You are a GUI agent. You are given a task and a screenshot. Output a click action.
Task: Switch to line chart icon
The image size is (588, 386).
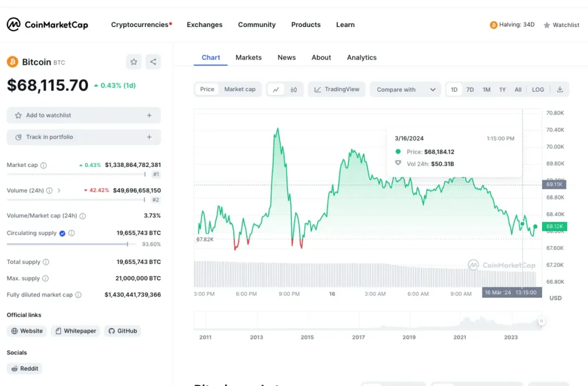[276, 89]
